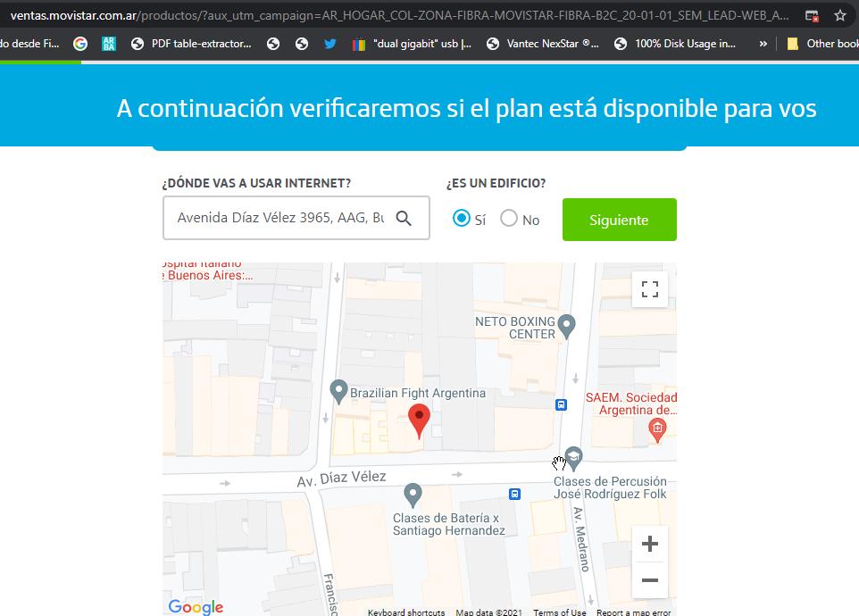Click the SAEM. Sociedad Argentina label
The height and width of the screenshot is (616, 859).
point(631,404)
